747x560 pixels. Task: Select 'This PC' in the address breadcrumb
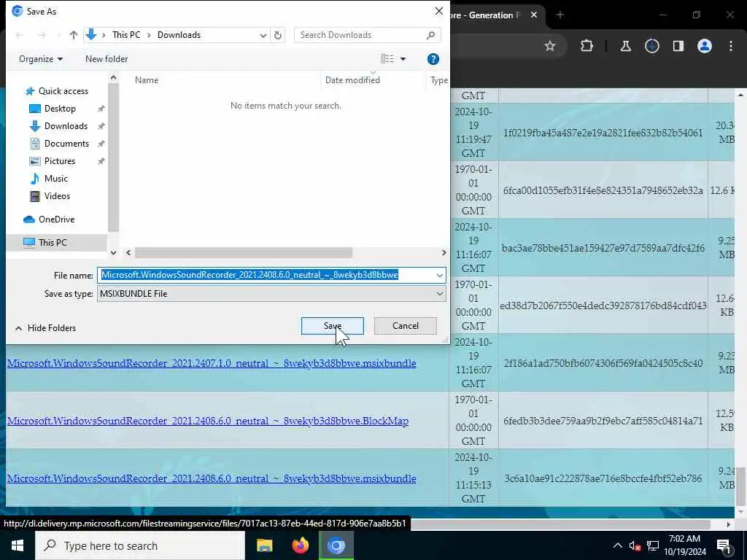[126, 35]
